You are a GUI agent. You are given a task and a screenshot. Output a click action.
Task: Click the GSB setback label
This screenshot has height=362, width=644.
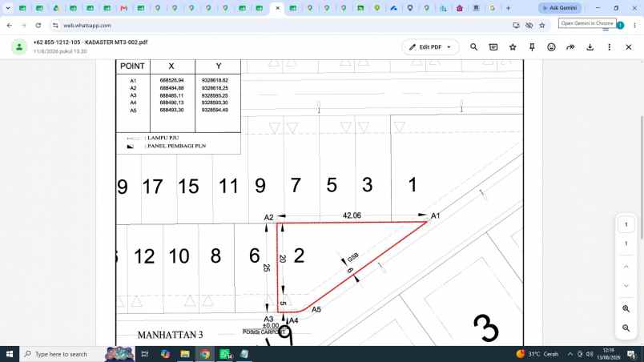(x=352, y=257)
